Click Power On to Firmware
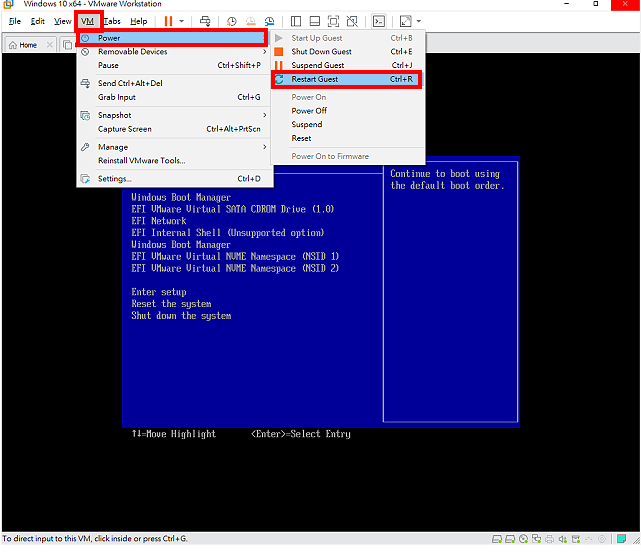Viewport: 641px width, 553px height. pyautogui.click(x=347, y=156)
